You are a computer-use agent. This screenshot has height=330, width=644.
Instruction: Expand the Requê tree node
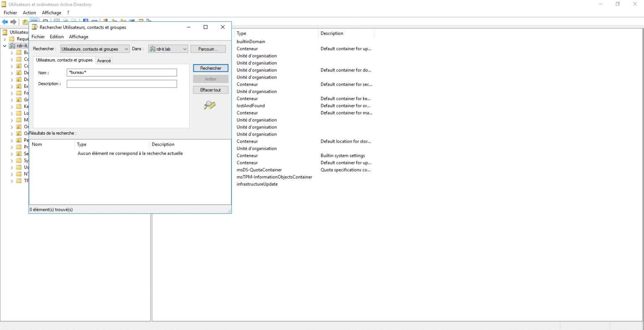pos(5,39)
